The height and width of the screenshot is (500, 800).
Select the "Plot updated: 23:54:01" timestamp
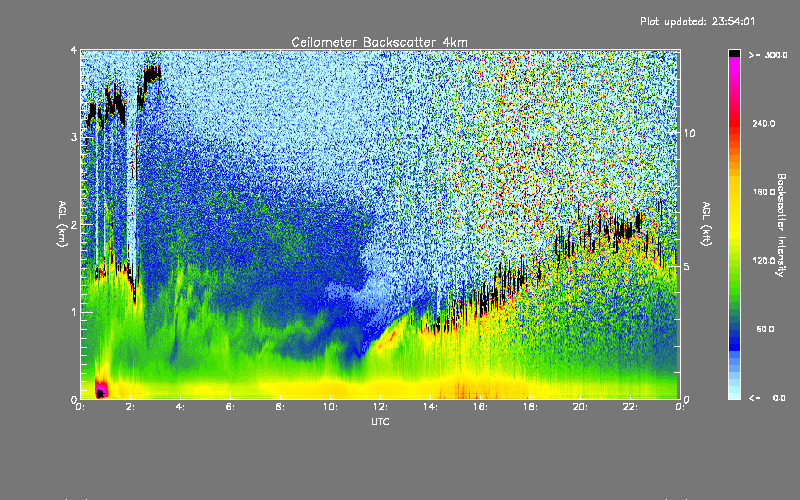(697, 21)
